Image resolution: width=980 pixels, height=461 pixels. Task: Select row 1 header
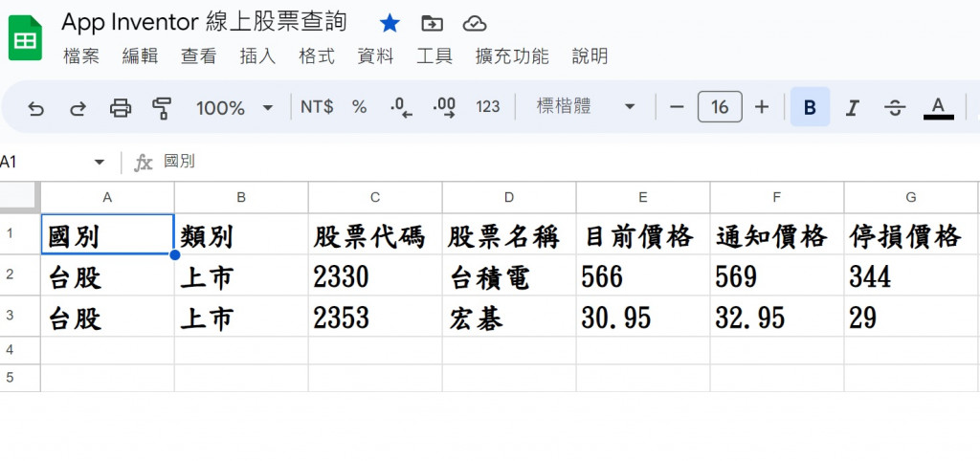(20, 233)
